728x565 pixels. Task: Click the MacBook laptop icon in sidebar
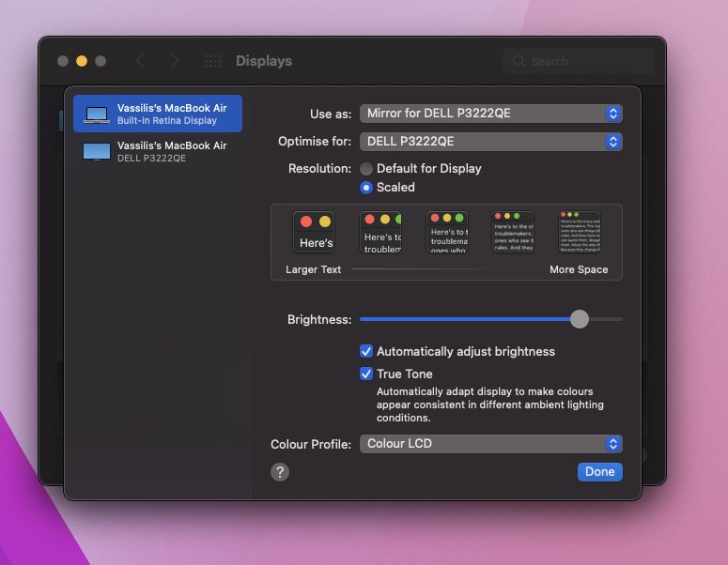click(97, 115)
